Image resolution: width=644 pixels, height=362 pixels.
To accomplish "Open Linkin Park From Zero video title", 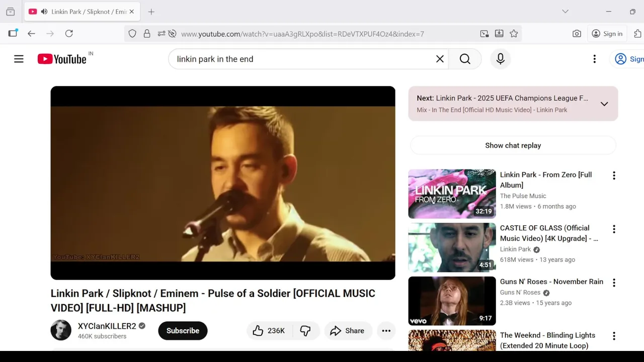I will click(x=546, y=180).
